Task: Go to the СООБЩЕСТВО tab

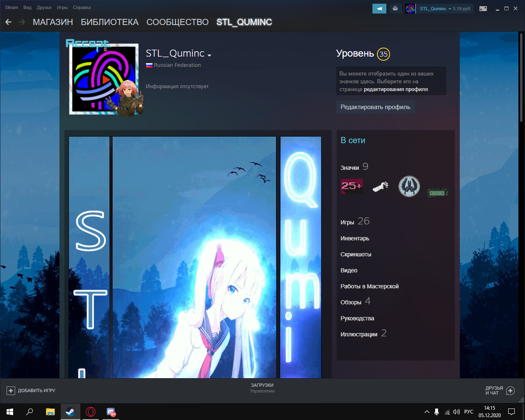Action: (178, 22)
